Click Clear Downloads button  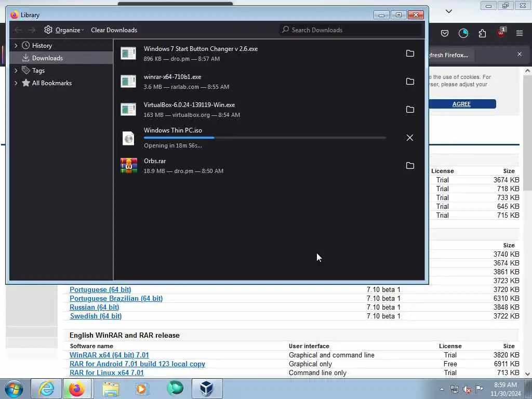(x=114, y=30)
